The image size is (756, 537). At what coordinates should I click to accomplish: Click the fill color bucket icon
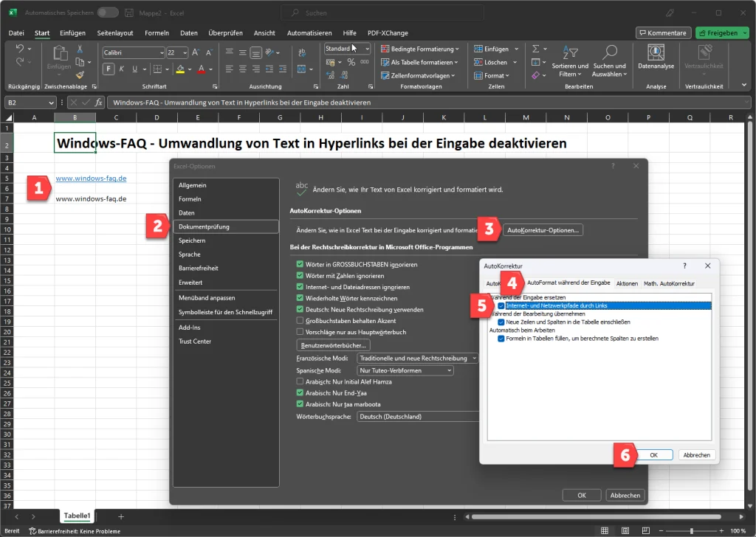(180, 69)
